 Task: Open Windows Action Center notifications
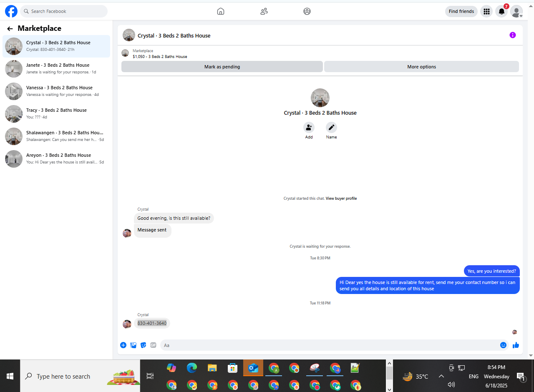(521, 377)
